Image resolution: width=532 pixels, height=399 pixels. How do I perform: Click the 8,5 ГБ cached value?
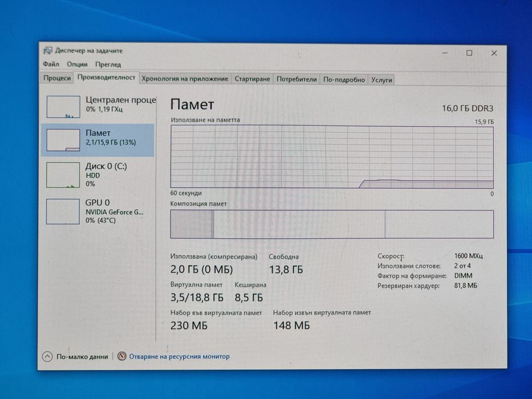coord(249,298)
